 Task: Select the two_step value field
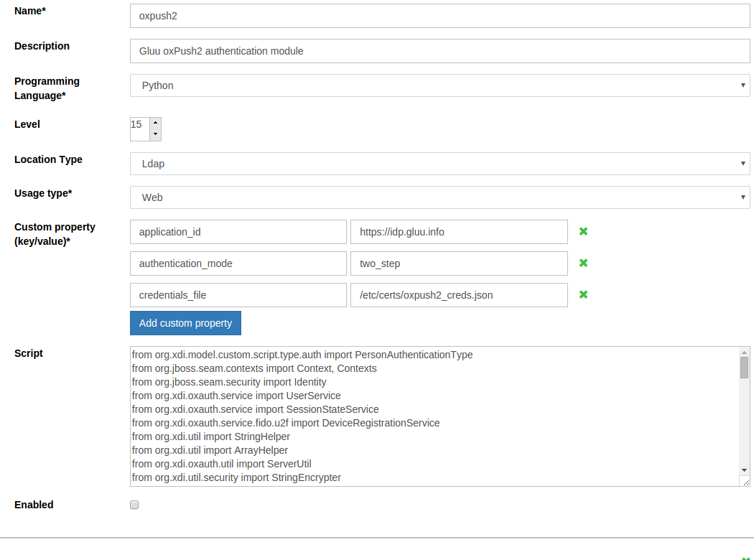pyautogui.click(x=459, y=263)
